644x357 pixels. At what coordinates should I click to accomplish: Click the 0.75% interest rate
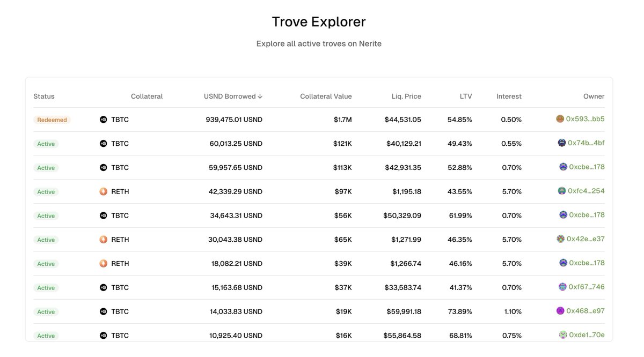point(511,336)
